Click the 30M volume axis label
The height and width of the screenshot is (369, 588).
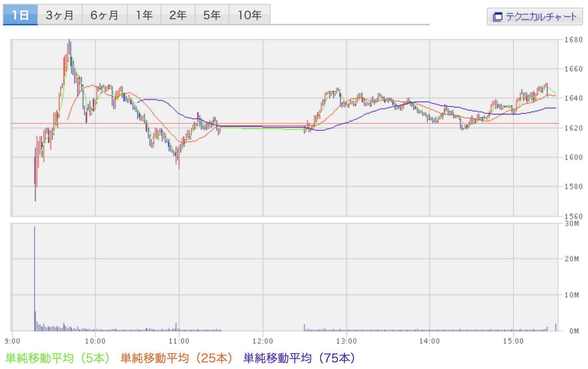coord(571,224)
